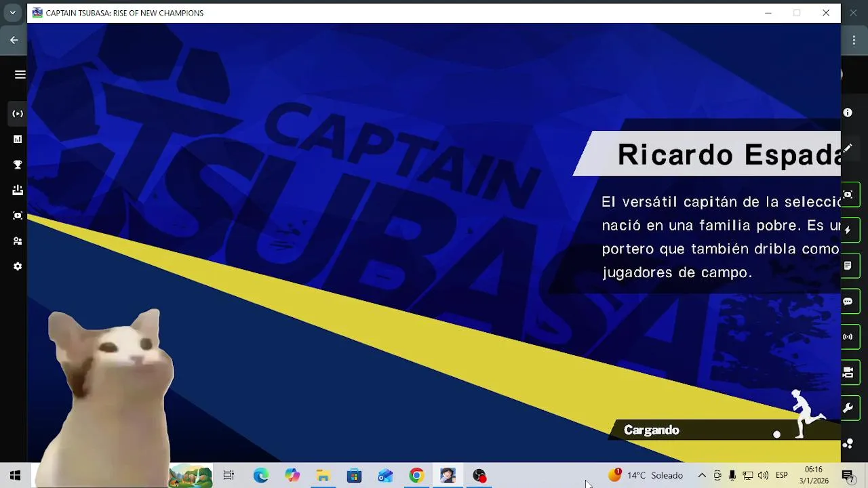The width and height of the screenshot is (868, 488).
Task: Expand the dropdown chevron at top left
Action: pos(12,13)
